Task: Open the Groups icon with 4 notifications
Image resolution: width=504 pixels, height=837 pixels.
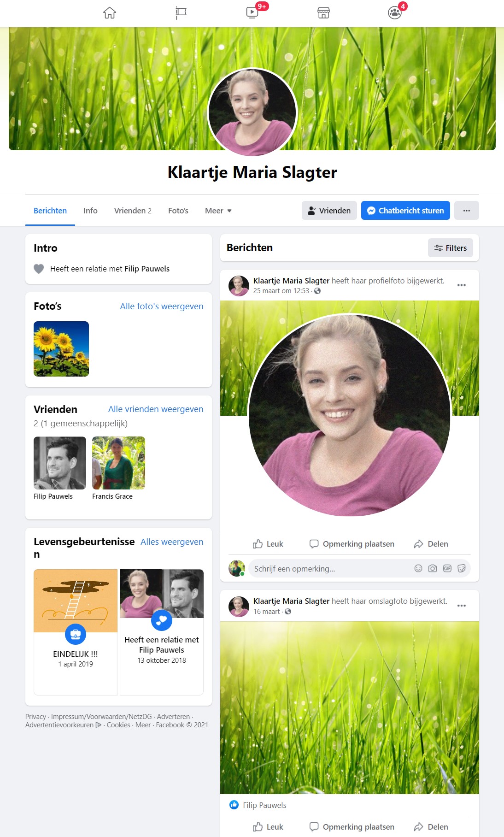Action: pyautogui.click(x=395, y=13)
